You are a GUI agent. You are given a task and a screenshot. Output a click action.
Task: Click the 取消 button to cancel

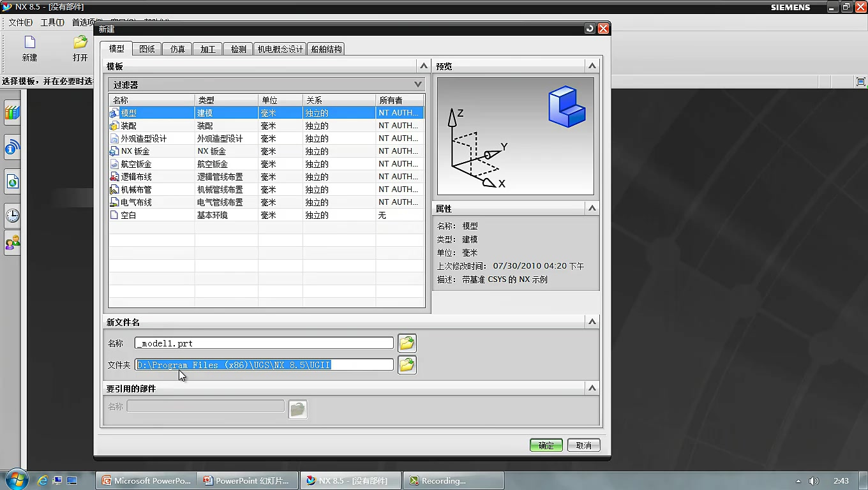click(583, 445)
